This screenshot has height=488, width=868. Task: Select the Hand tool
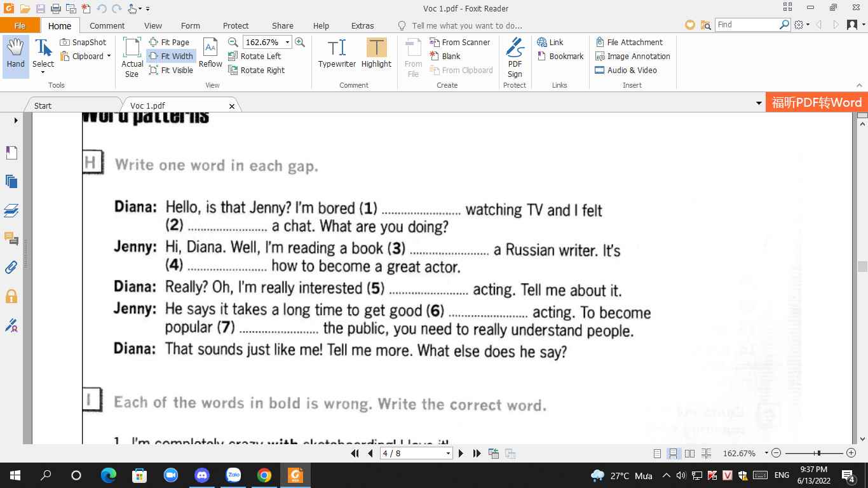point(15,56)
